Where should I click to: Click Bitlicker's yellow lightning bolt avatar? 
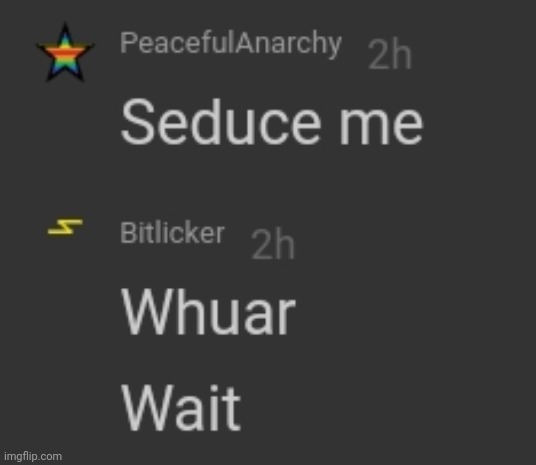pos(65,227)
